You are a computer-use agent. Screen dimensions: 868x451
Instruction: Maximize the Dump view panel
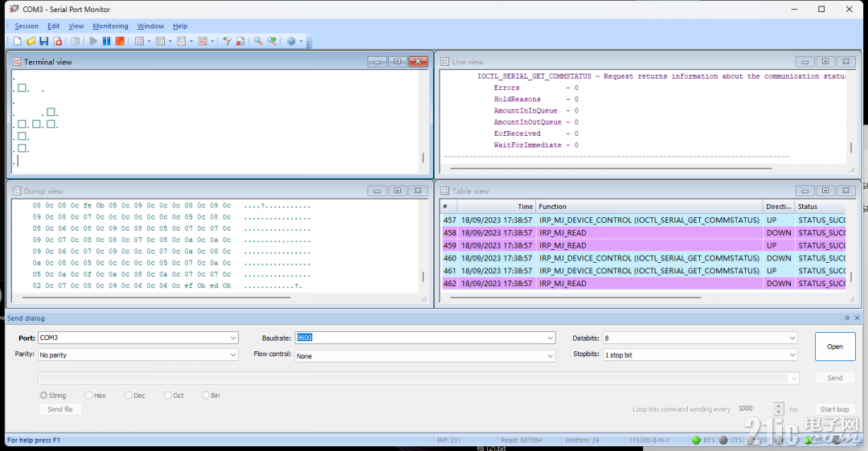click(x=398, y=191)
